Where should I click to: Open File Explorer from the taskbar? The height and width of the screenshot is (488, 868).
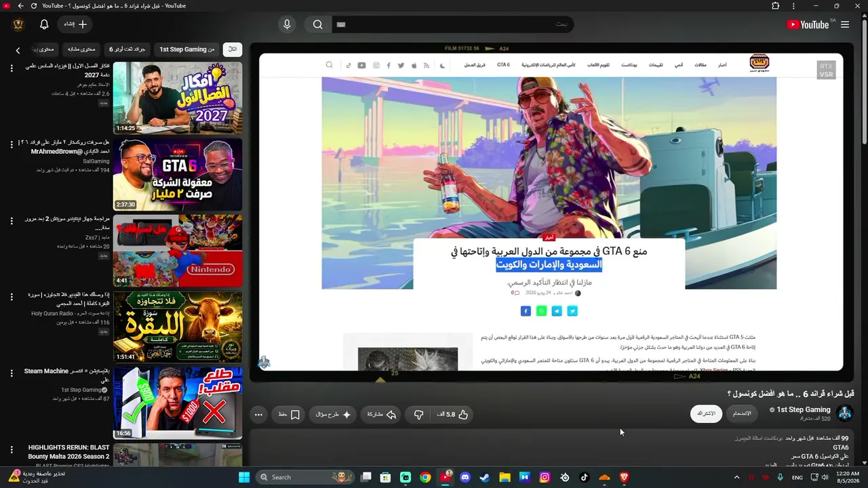point(505,477)
